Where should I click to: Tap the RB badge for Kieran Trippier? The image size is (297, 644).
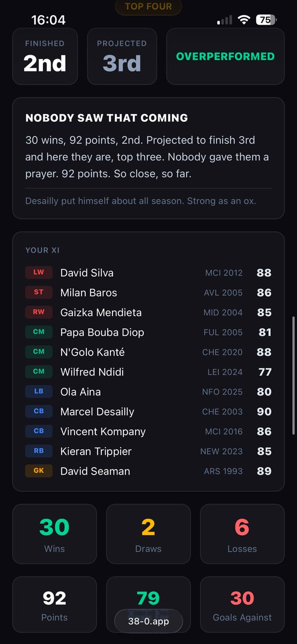point(39,451)
